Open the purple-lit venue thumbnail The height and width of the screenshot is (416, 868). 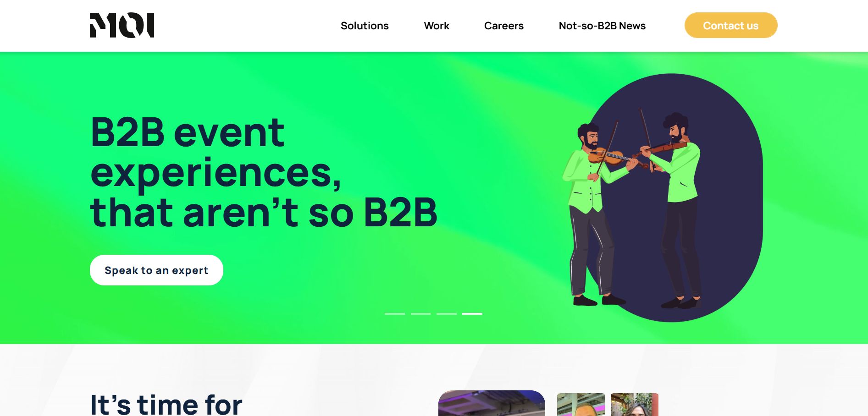pos(492,403)
